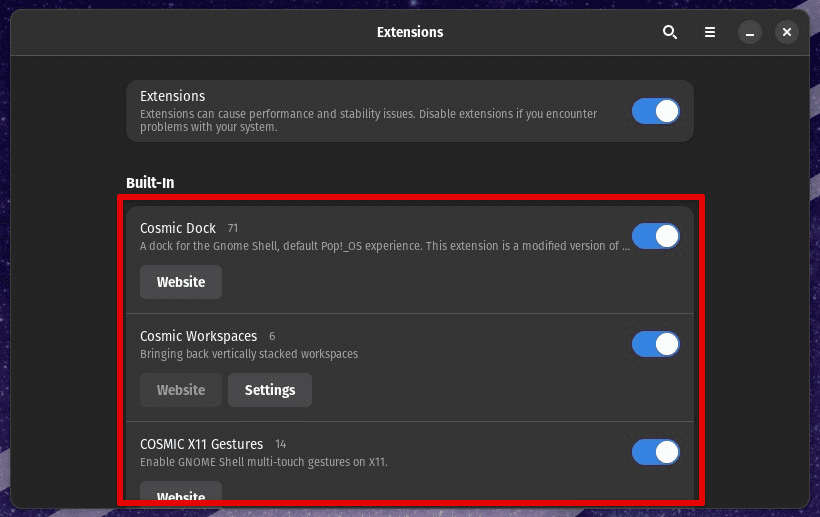
Task: Click the Extensions title in the header bar
Action: click(410, 32)
